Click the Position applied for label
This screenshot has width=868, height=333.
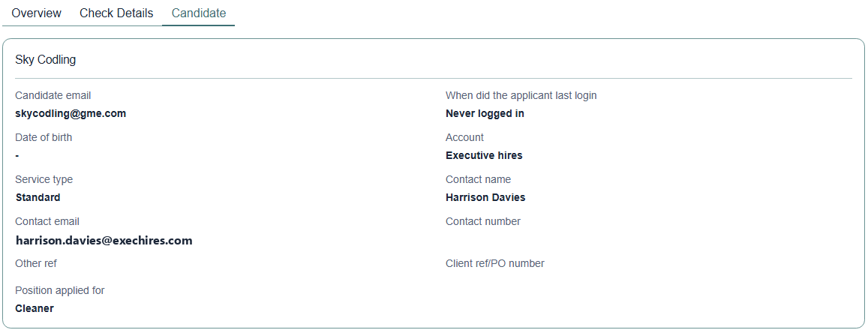click(60, 290)
